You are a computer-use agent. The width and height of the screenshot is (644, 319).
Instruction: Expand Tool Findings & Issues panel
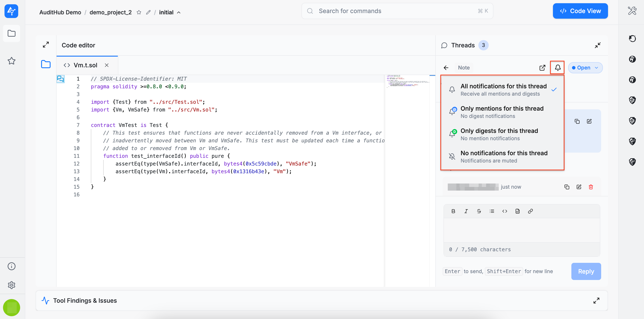pos(596,301)
